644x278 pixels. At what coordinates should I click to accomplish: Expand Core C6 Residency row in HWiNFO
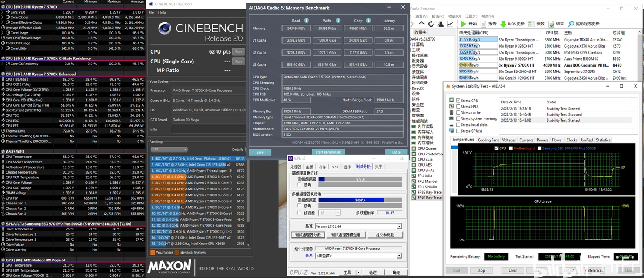pos(3,64)
